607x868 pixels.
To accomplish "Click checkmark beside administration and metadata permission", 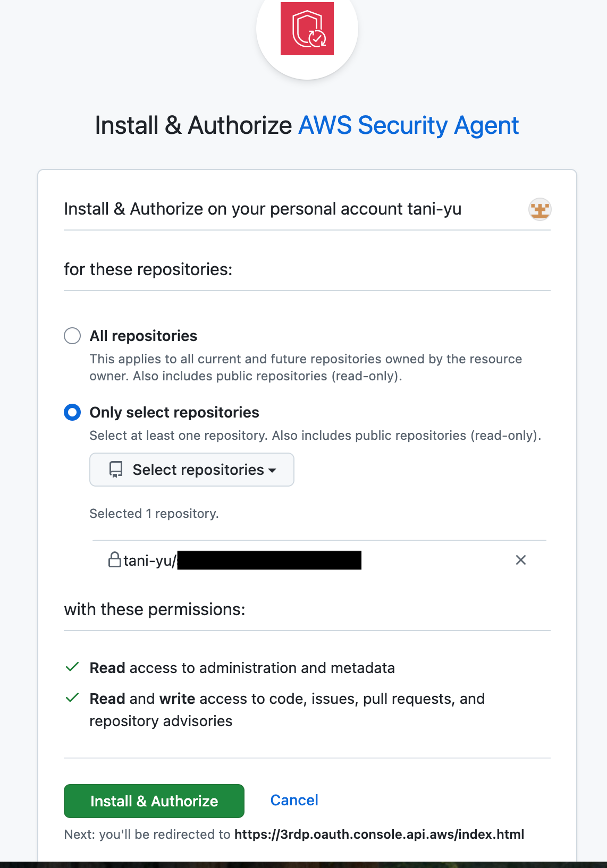I will click(72, 667).
